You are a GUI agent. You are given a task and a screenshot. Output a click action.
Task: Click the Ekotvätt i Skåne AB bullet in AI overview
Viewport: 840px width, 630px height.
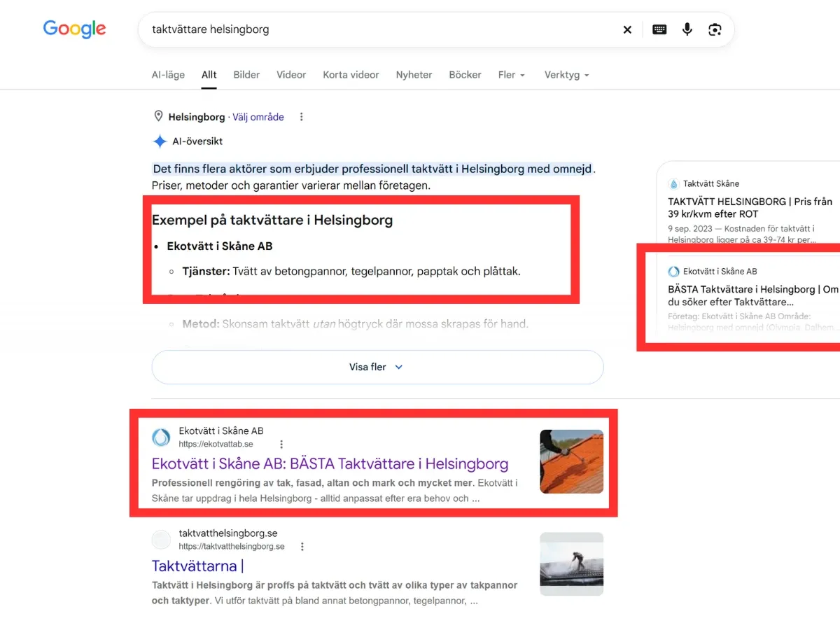click(x=220, y=246)
